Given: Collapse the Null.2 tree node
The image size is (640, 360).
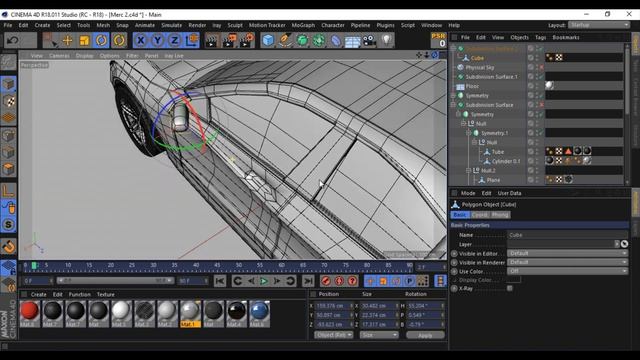Looking at the screenshot, I should [469, 171].
